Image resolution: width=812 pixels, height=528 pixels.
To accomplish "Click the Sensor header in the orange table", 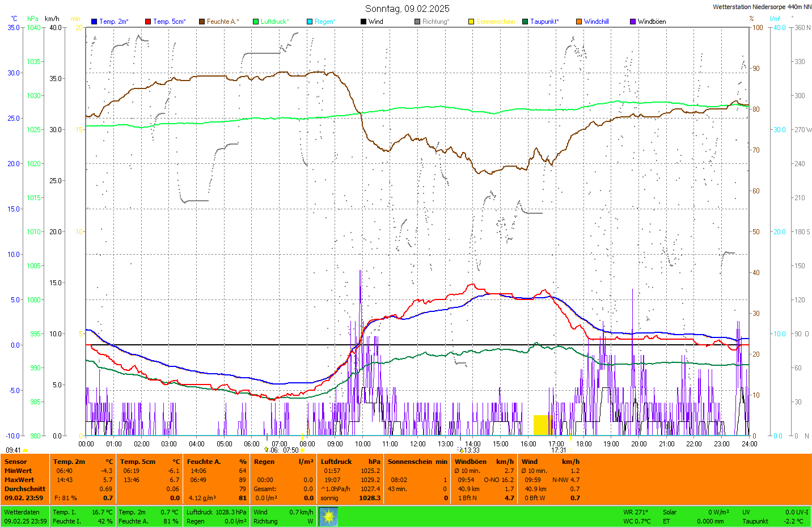I will (16, 462).
